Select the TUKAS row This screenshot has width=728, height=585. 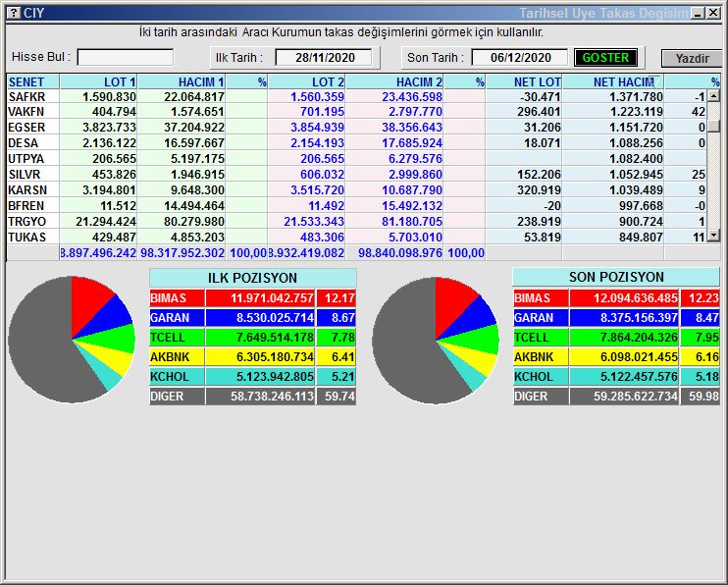(x=356, y=237)
